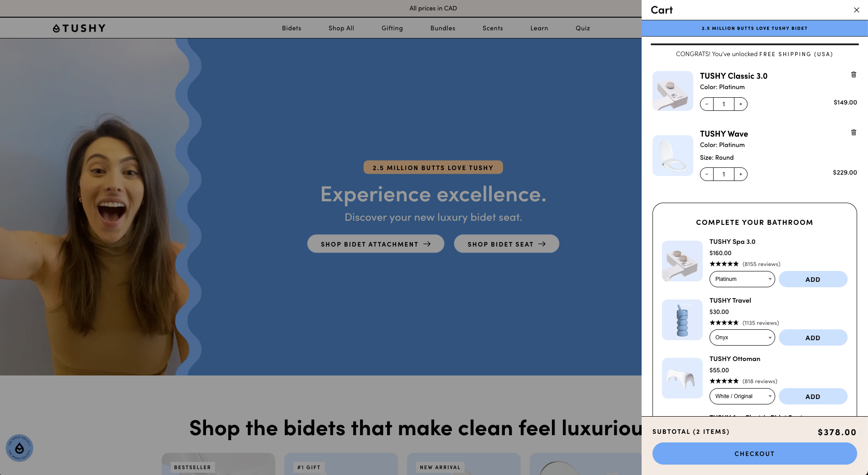Remove TUSHY Wave using trash icon

(x=854, y=133)
